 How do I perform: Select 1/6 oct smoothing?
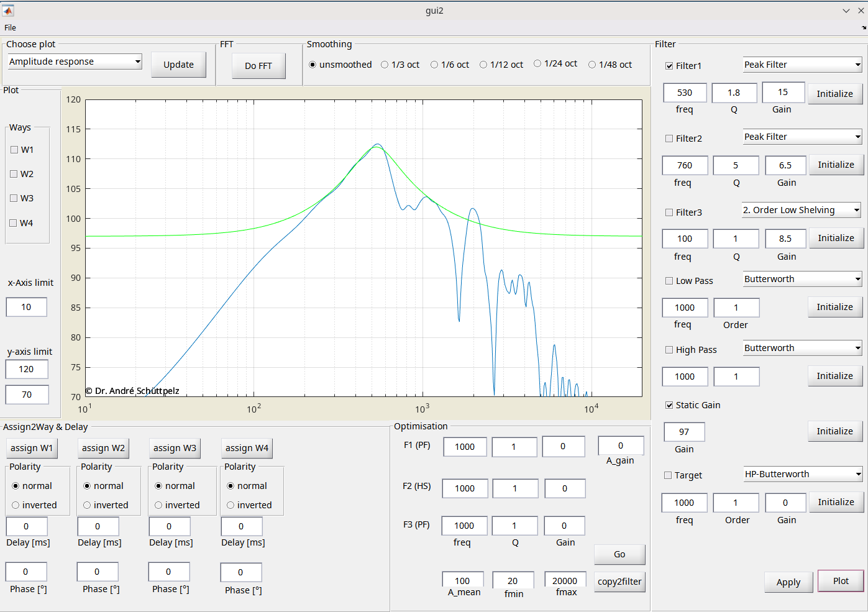[x=450, y=65]
